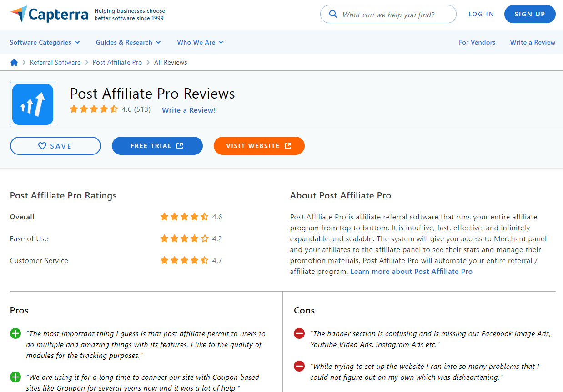Open the Software Categories dropdown
The height and width of the screenshot is (392, 563).
pyautogui.click(x=45, y=42)
